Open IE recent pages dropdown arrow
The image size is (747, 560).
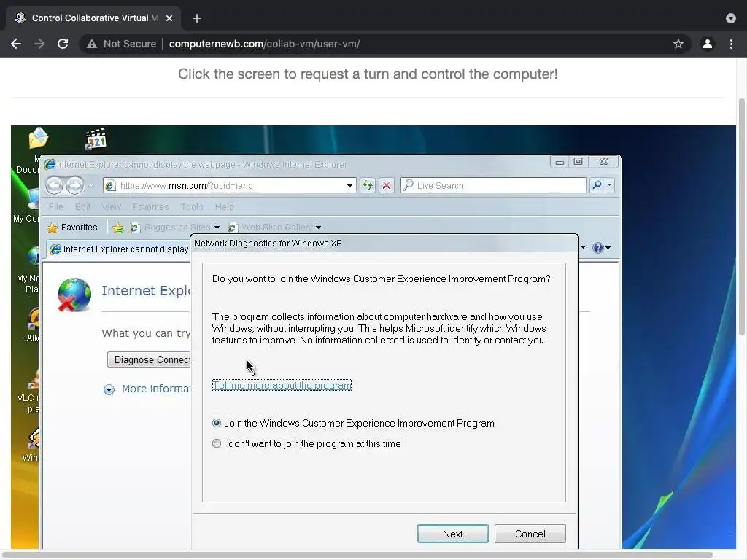pyautogui.click(x=90, y=185)
